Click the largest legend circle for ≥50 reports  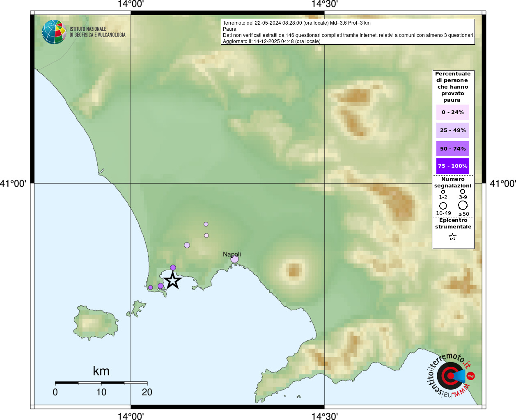click(463, 205)
